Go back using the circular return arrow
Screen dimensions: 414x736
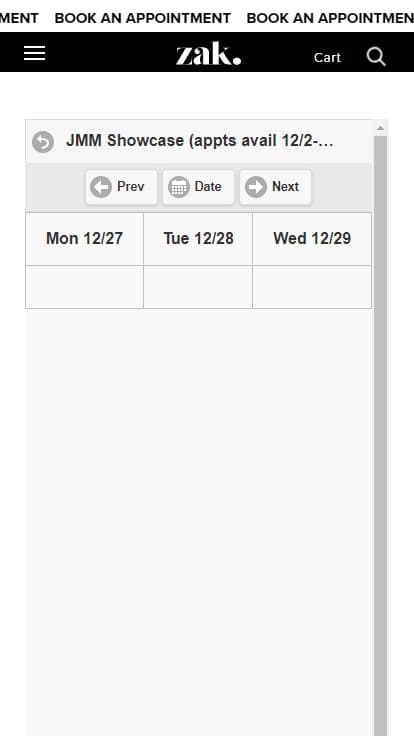point(43,141)
